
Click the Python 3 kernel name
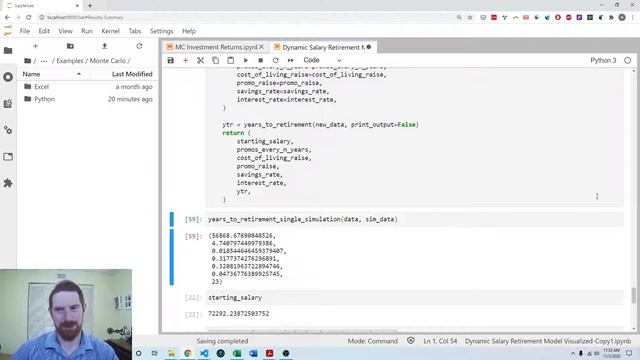point(603,60)
